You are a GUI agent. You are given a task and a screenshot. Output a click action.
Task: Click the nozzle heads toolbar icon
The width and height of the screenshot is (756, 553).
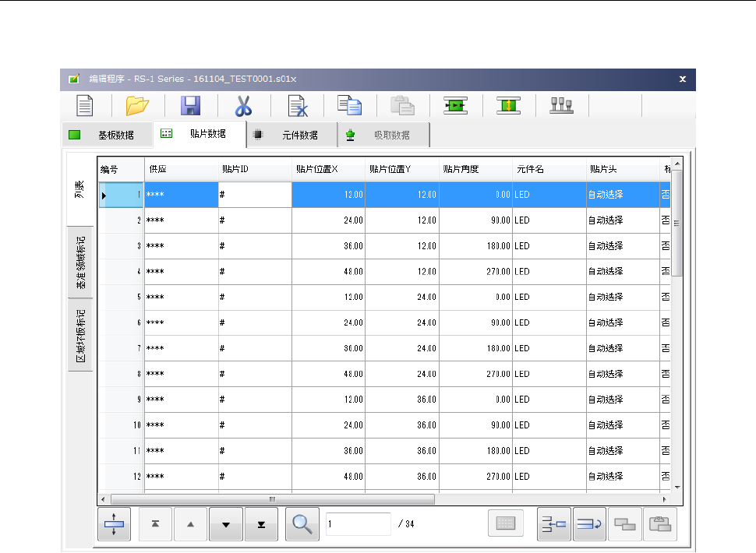561,106
